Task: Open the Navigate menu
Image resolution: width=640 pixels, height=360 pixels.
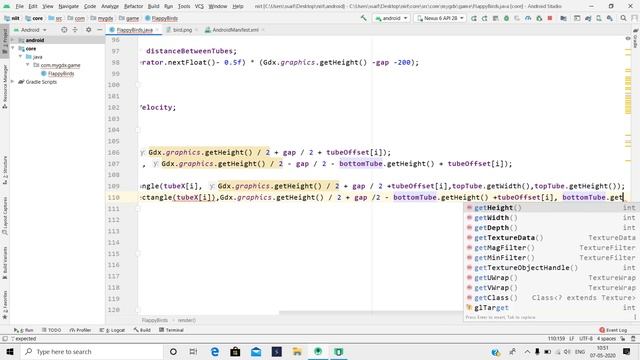Action: pyautogui.click(x=69, y=7)
